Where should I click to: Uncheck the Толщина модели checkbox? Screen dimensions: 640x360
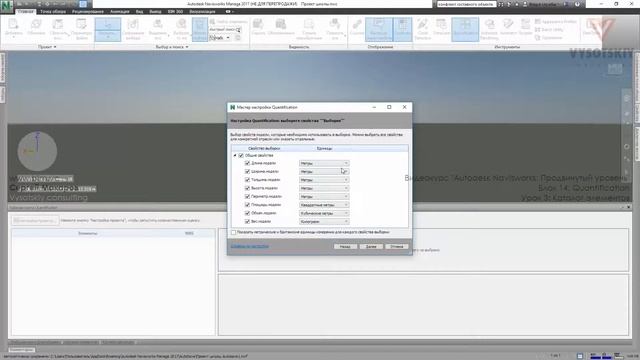point(247,180)
